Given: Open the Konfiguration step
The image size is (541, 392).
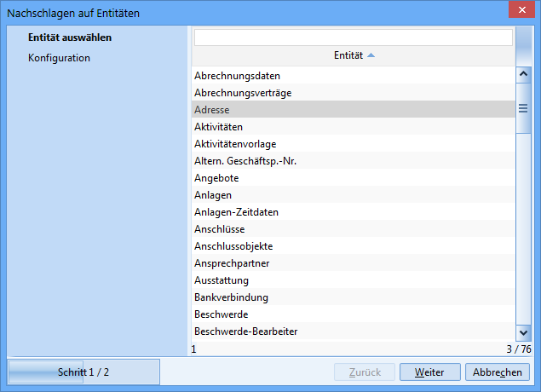Looking at the screenshot, I should [59, 58].
